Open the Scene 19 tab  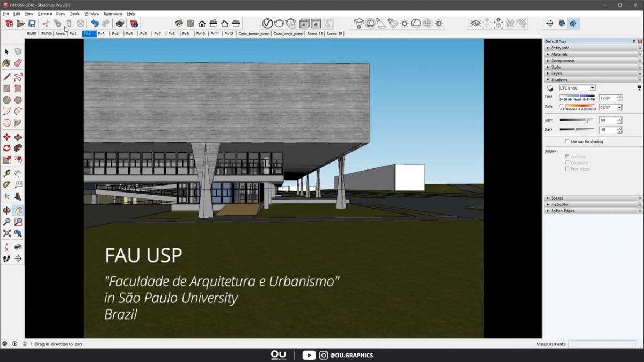tap(334, 34)
